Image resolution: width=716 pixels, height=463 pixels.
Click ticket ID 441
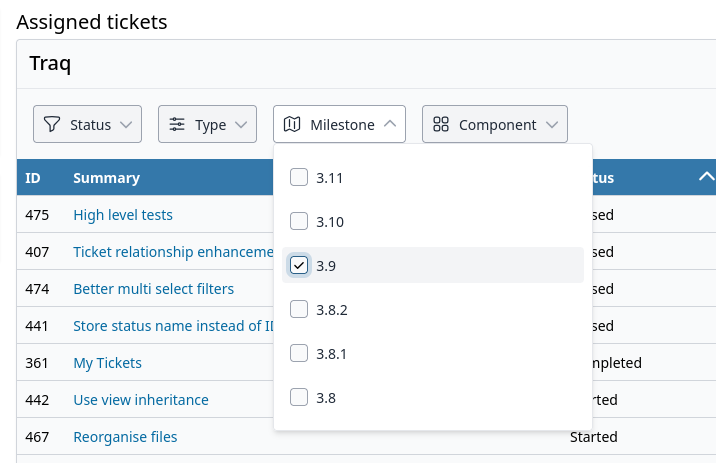[37, 326]
